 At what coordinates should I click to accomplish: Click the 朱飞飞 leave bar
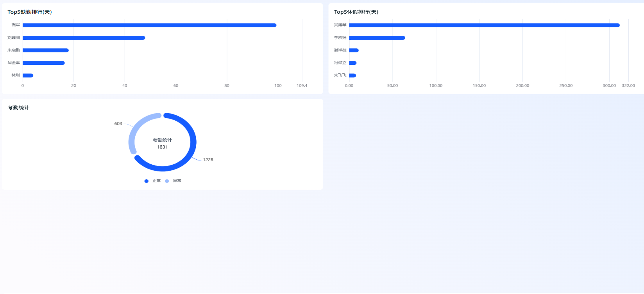(352, 75)
